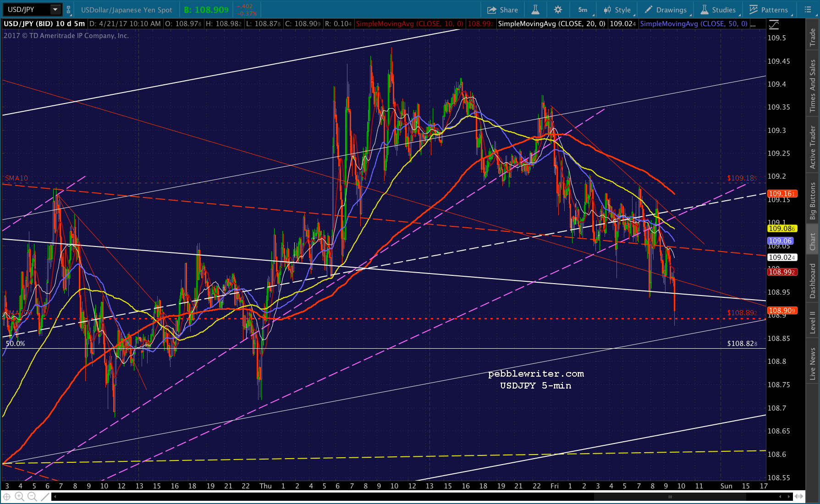The height and width of the screenshot is (504, 820).
Task: Click the D: 4/21/17 10:10 AM date readout
Action: point(125,24)
